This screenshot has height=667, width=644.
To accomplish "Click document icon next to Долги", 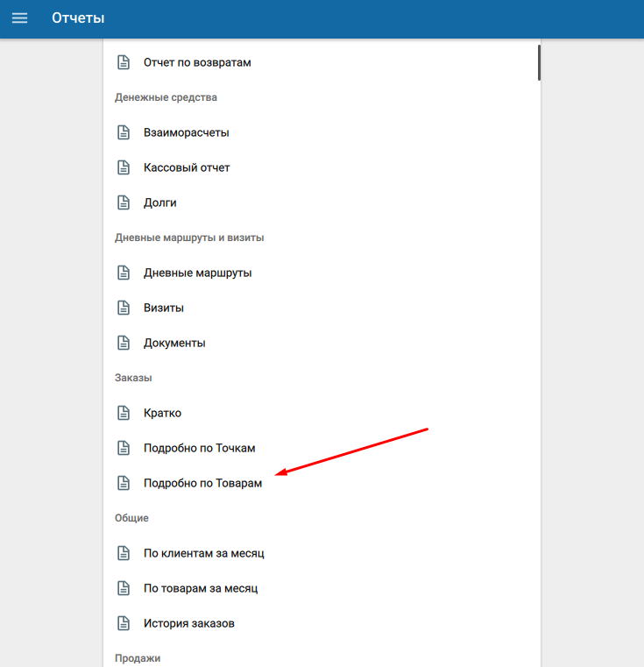I will coord(124,202).
